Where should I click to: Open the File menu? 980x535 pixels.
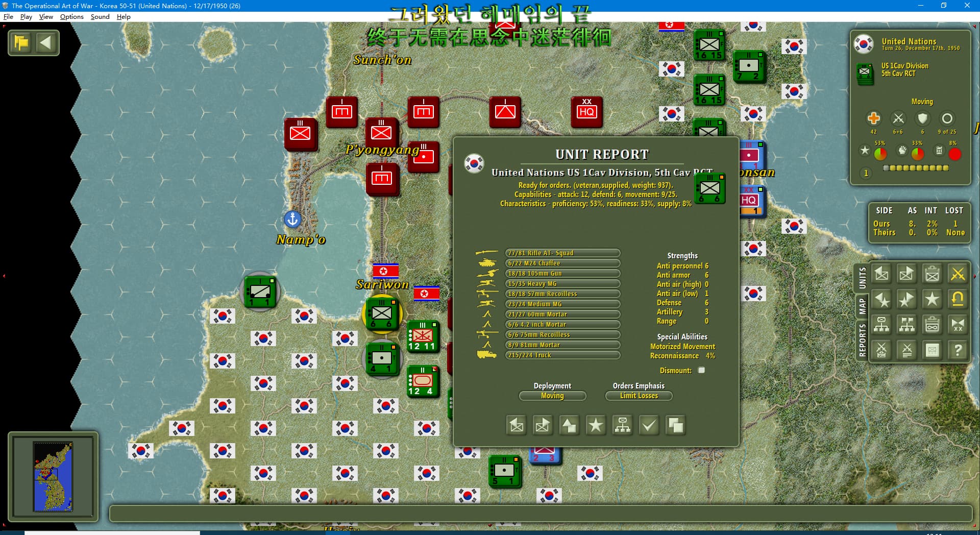tap(8, 16)
